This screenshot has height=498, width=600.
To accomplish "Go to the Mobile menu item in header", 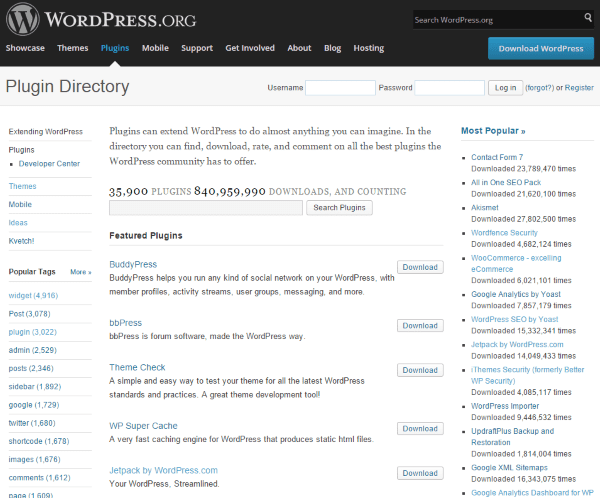I will pos(155,48).
